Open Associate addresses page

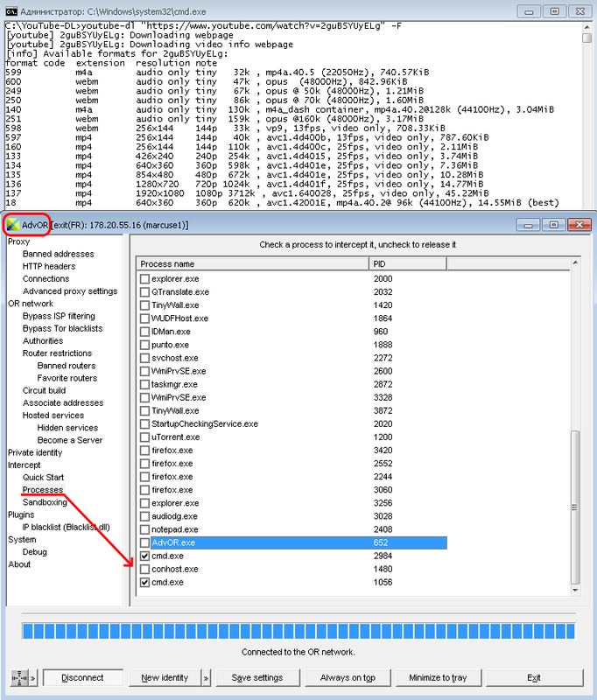(63, 403)
